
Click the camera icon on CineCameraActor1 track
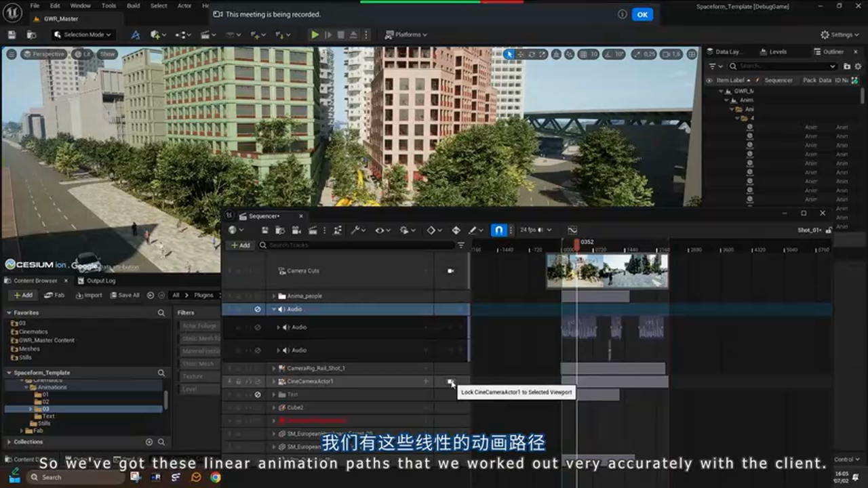[x=451, y=382]
